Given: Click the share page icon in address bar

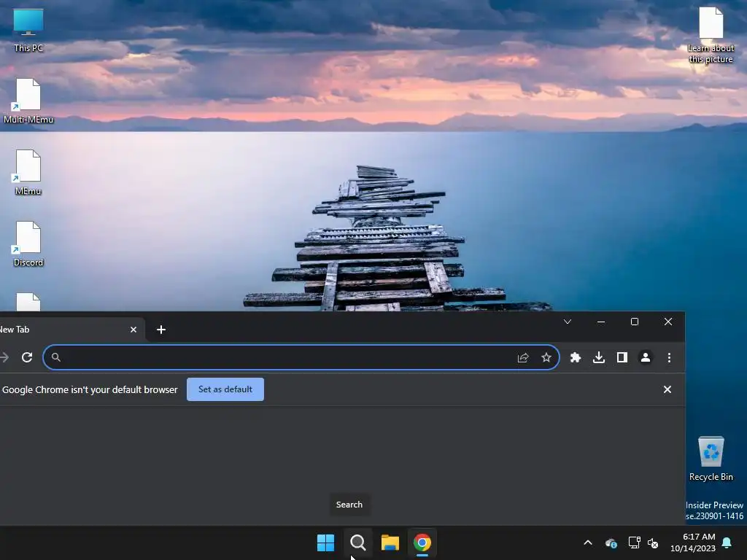Looking at the screenshot, I should coord(523,357).
